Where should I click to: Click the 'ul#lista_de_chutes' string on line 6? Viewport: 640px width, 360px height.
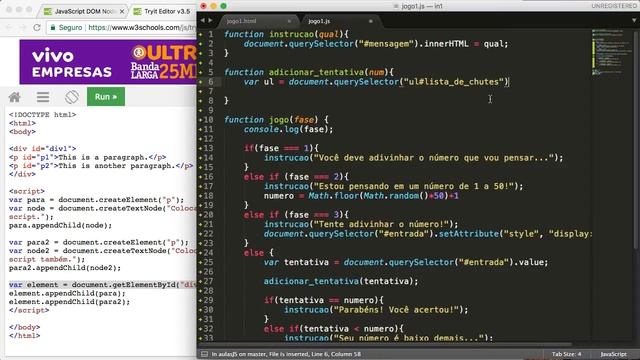pyautogui.click(x=453, y=82)
